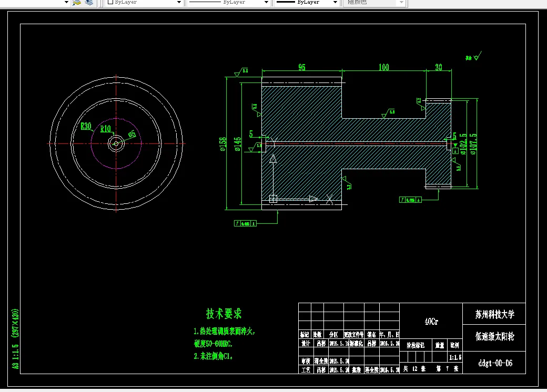
Task: Select the 更改文件号 header cell
Action: click(x=354, y=335)
